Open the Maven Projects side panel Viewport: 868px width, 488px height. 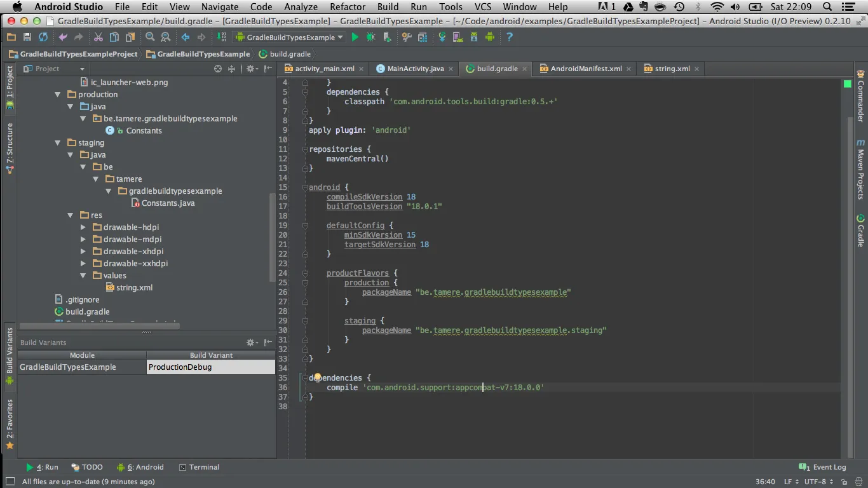coord(861,169)
